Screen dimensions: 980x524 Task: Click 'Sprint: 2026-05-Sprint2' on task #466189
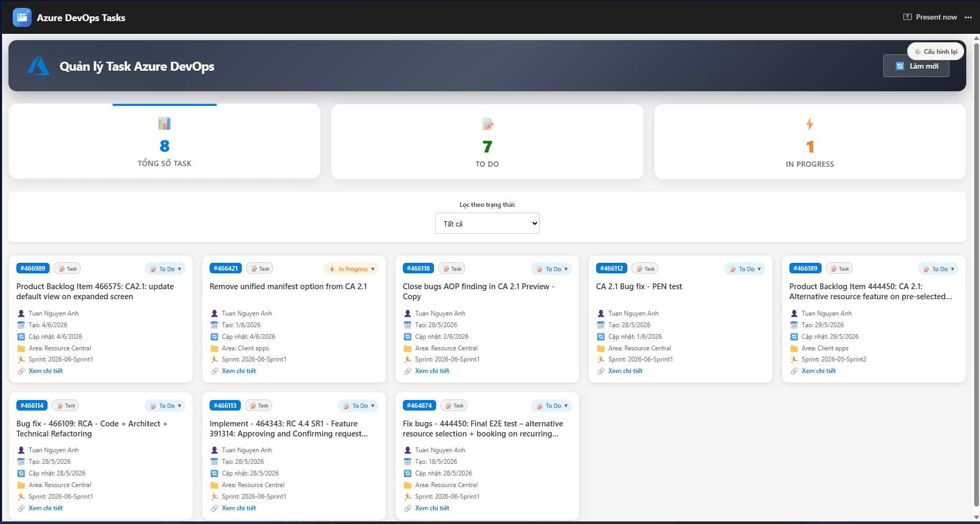click(834, 359)
